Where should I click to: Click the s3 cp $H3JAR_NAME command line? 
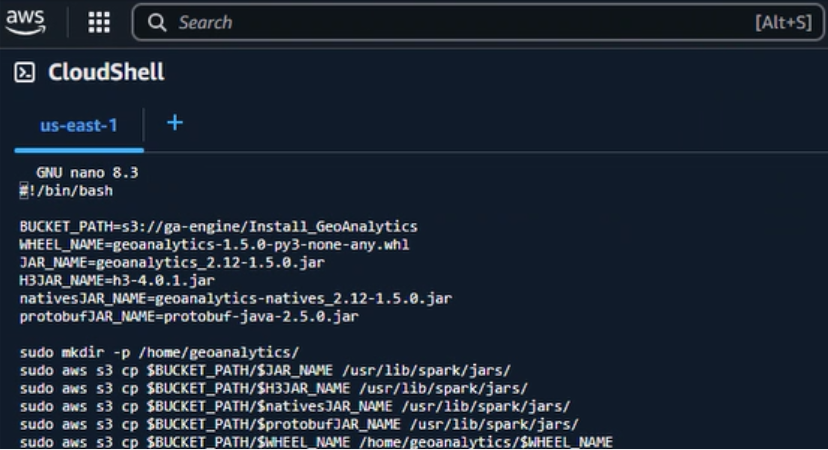(274, 388)
